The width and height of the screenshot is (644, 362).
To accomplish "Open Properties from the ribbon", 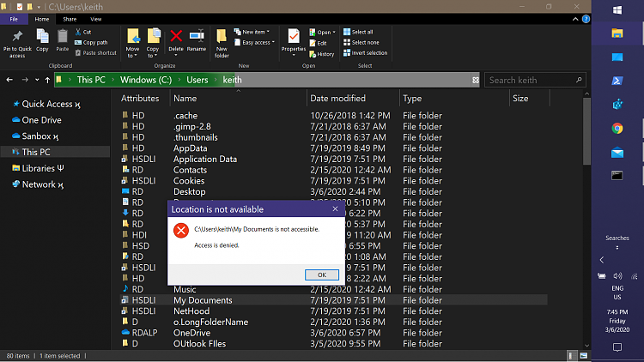I will (x=294, y=39).
